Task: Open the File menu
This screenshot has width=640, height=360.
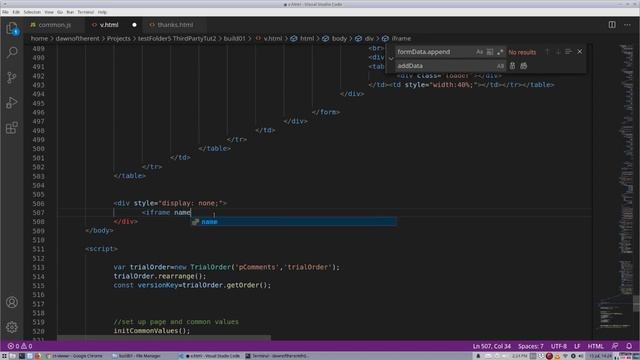Action: click(x=5, y=12)
